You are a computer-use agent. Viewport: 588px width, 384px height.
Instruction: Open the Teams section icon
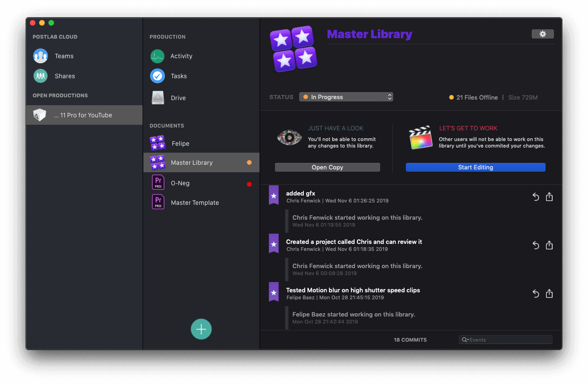[41, 56]
